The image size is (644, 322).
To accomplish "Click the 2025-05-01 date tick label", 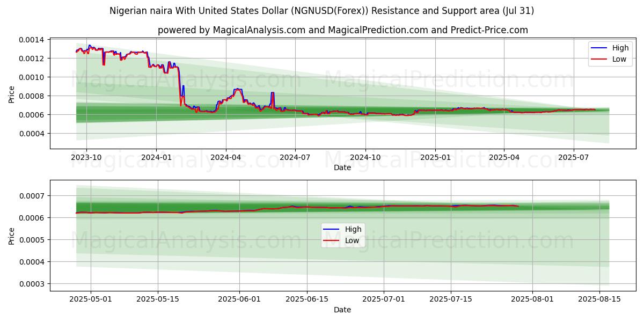I will [91, 299].
